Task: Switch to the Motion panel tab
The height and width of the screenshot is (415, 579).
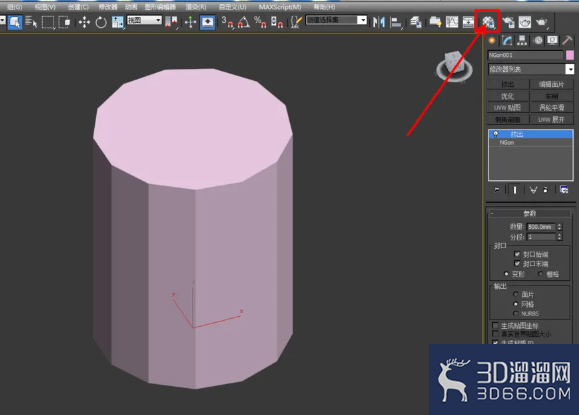Action: [538, 40]
